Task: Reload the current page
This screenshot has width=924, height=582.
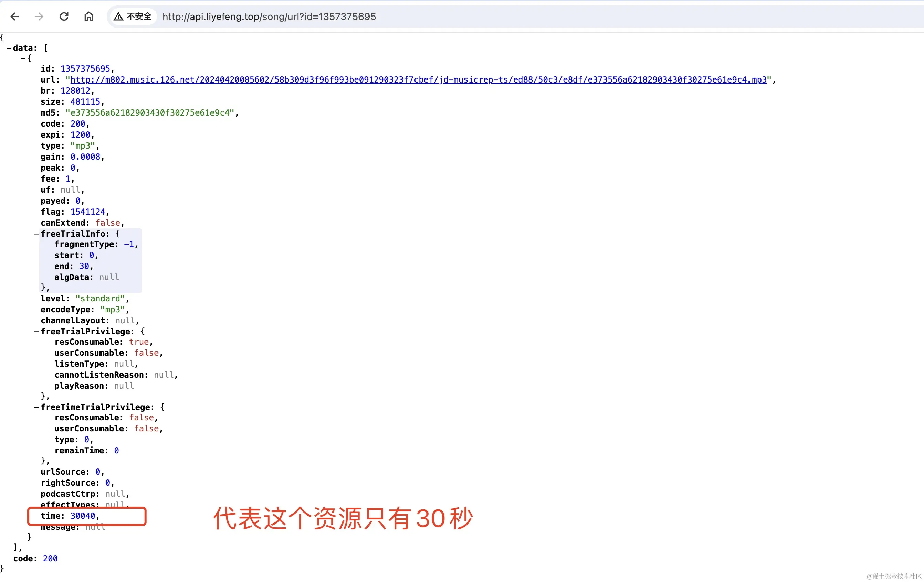Action: coord(64,17)
